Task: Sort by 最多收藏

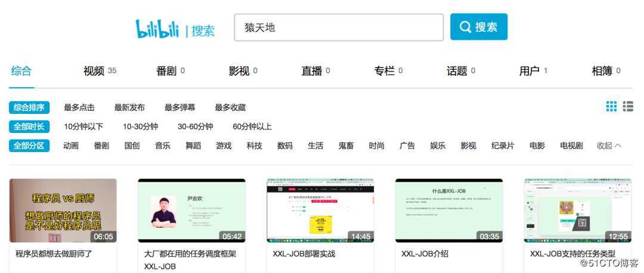Action: coord(230,107)
